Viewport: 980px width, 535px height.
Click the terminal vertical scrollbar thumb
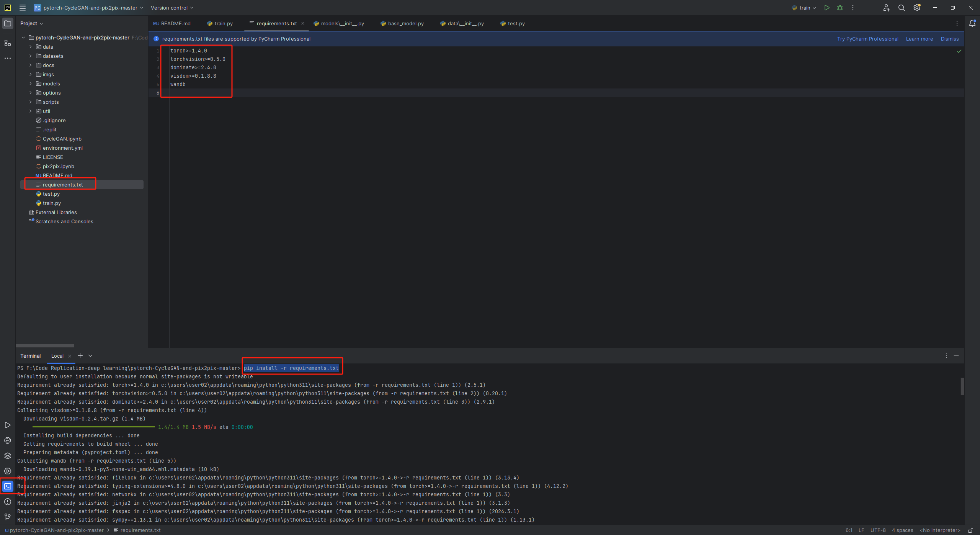[x=962, y=386]
